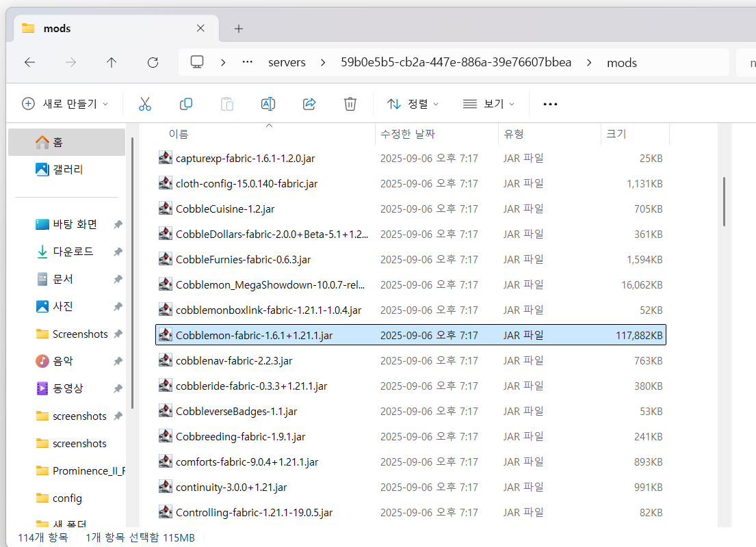
Task: Expand chevron after This PC icon
Action: click(223, 63)
